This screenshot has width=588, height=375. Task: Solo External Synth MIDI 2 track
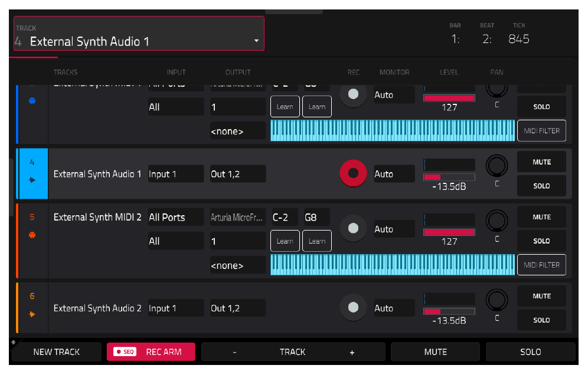pos(541,241)
